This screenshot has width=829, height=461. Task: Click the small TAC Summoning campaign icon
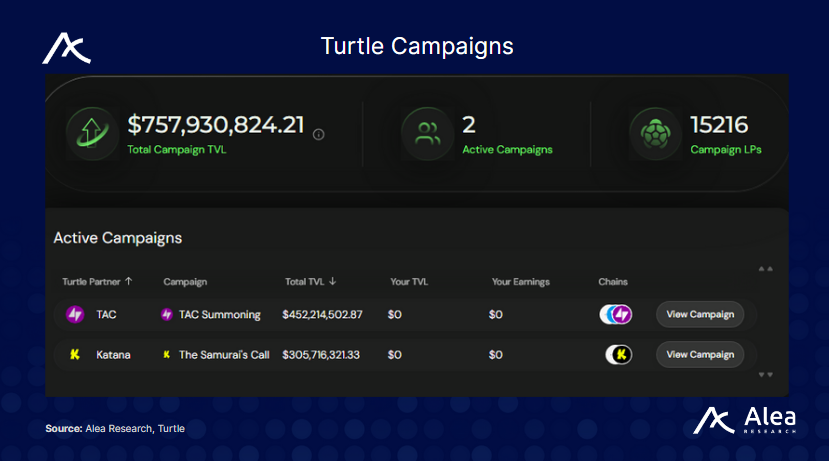coord(167,315)
